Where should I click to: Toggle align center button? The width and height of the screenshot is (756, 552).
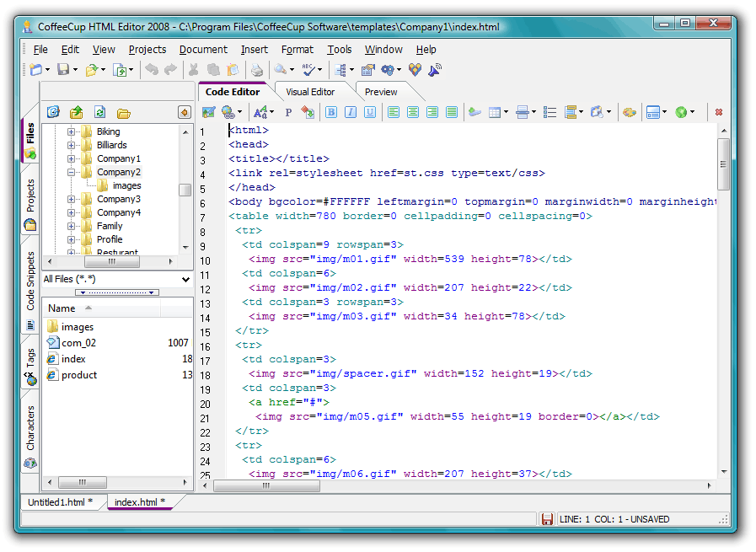tap(413, 112)
